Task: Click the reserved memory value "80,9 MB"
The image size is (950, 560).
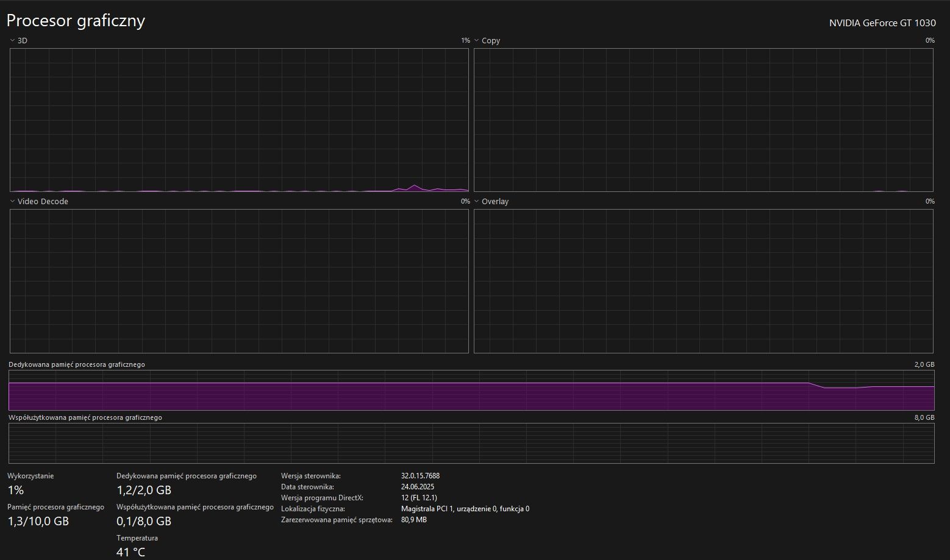Action: [x=414, y=520]
